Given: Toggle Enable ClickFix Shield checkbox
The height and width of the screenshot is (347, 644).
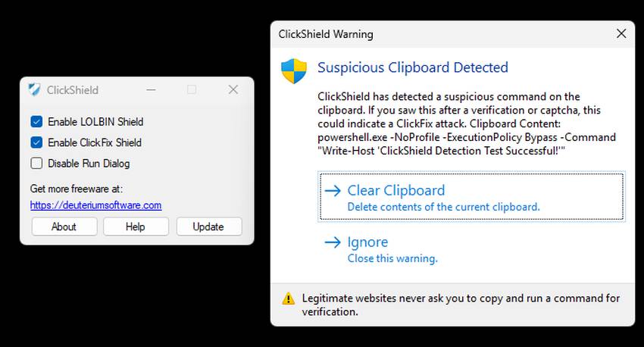Looking at the screenshot, I should tap(36, 142).
